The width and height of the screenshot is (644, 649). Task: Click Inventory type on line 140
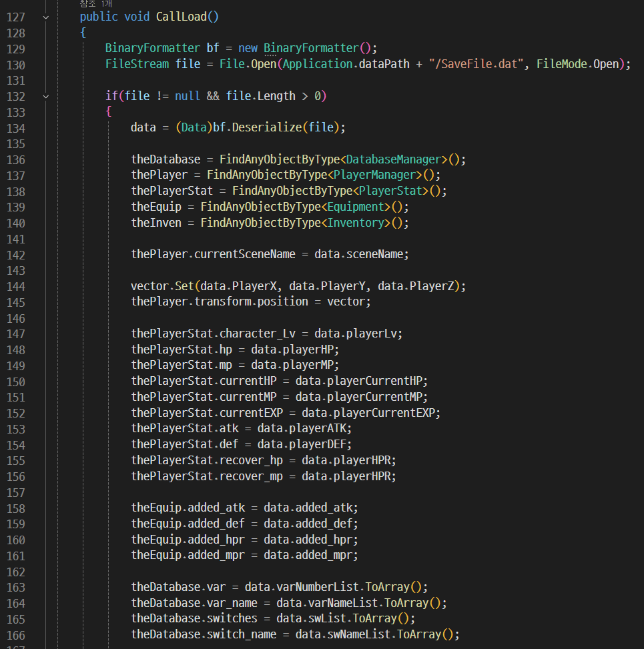356,223
